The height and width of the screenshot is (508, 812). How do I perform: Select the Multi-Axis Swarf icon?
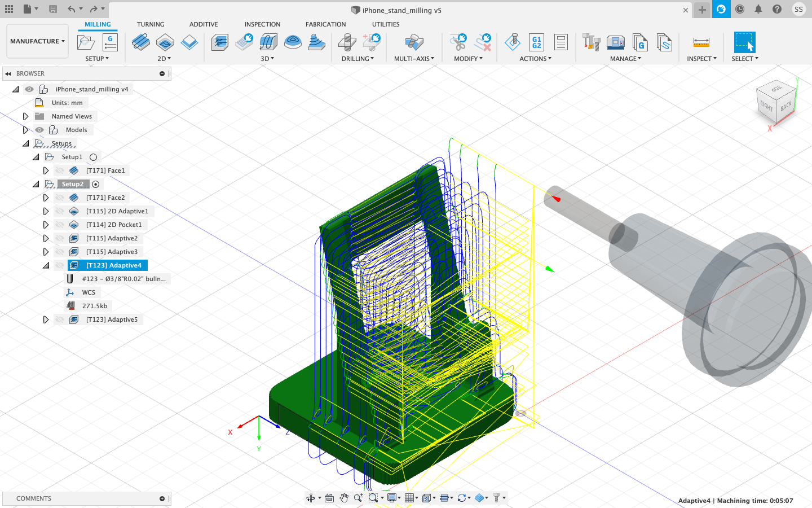(414, 42)
